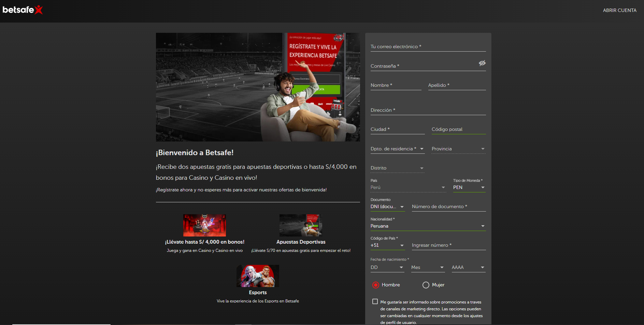Click the Esports promotional thumbnail

click(258, 275)
